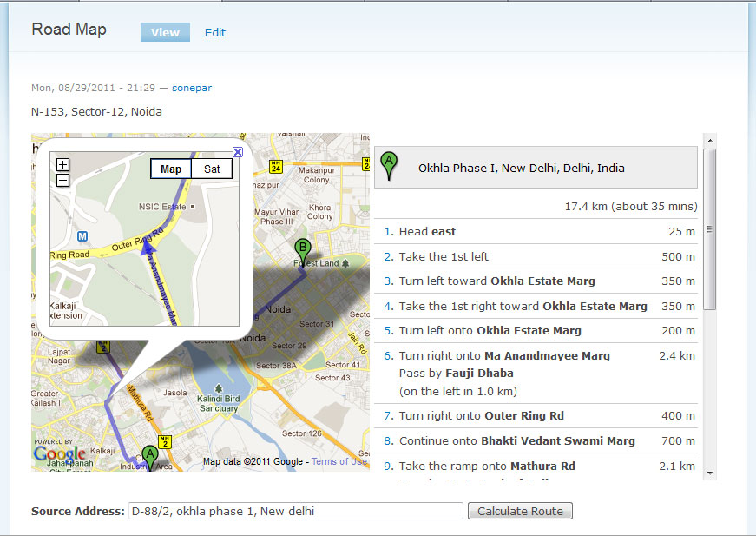Click the 17.4 km trip summary text
Screen dimensions: 756x536
(x=631, y=207)
